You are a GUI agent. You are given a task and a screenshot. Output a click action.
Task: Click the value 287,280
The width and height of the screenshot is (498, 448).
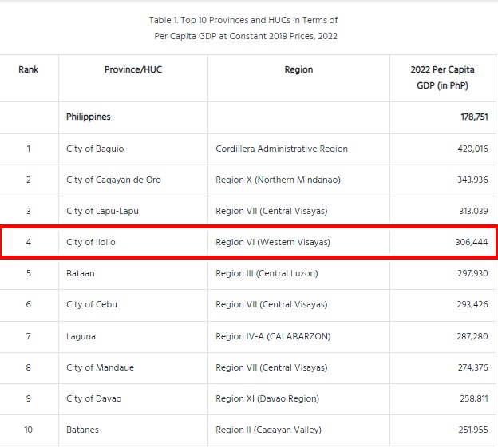[x=472, y=336]
